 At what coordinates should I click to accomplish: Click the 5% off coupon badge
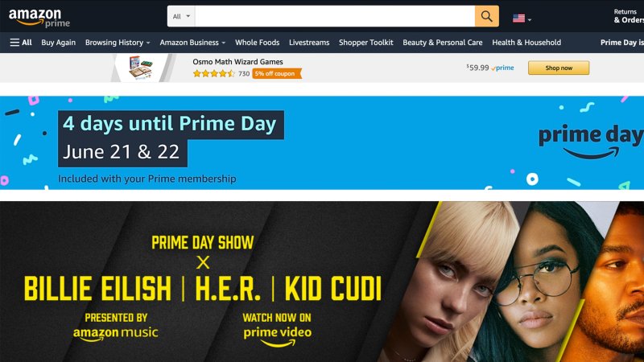tap(277, 73)
